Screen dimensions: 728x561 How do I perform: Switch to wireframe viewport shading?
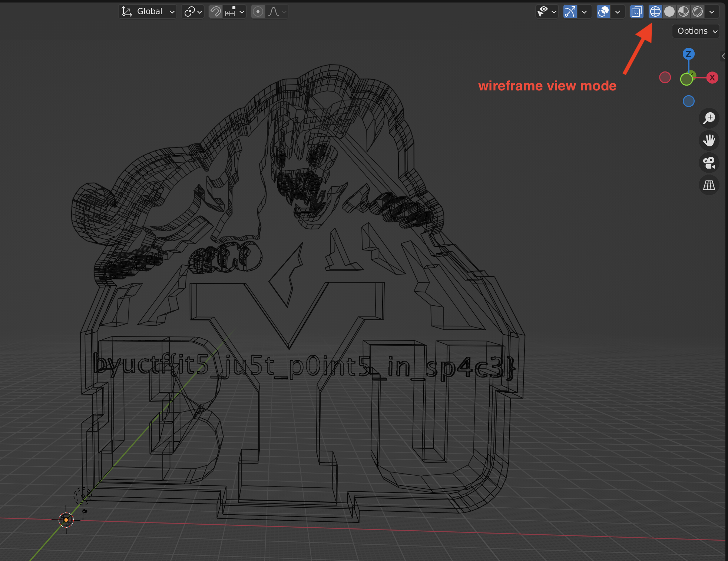coord(655,12)
